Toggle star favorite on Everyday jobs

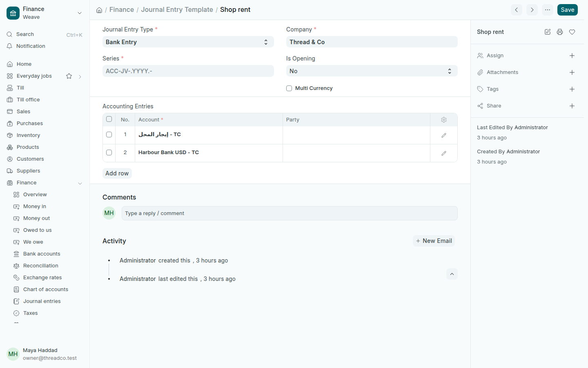click(x=69, y=76)
